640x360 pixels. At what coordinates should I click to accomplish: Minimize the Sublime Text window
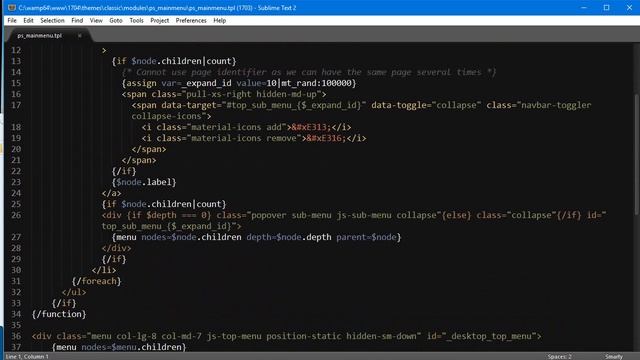pos(584,7)
